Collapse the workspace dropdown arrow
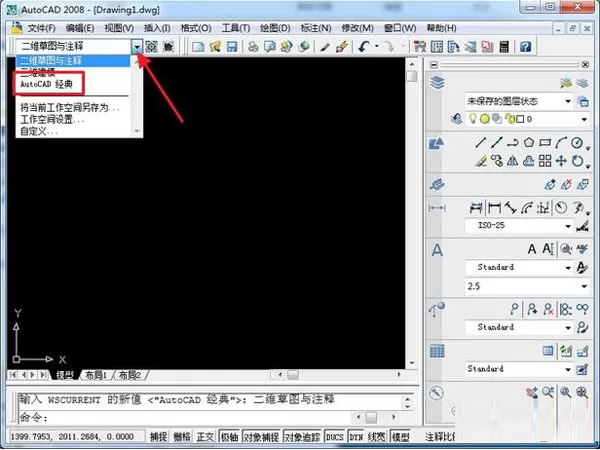Image resolution: width=600 pixels, height=450 pixels. pos(137,47)
